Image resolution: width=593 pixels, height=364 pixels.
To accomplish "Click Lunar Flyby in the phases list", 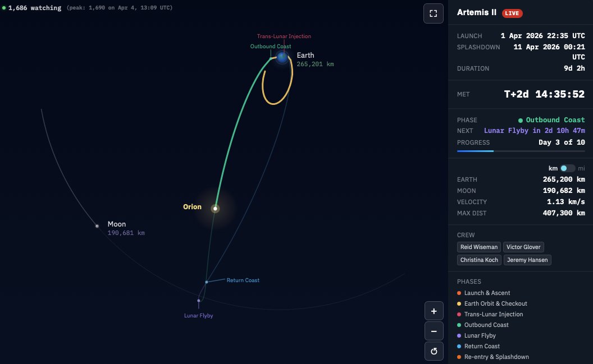I will (x=476, y=335).
